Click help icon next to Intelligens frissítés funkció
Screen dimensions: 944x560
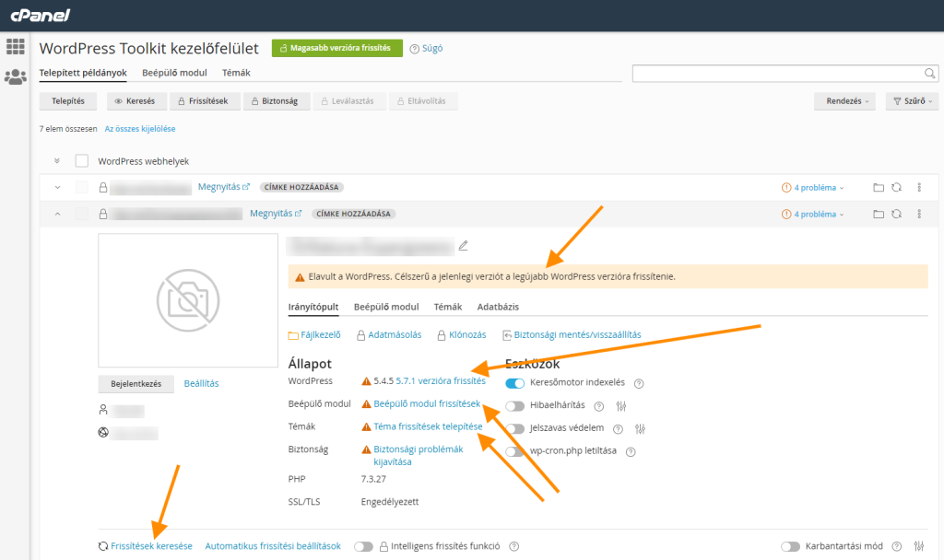[513, 547]
